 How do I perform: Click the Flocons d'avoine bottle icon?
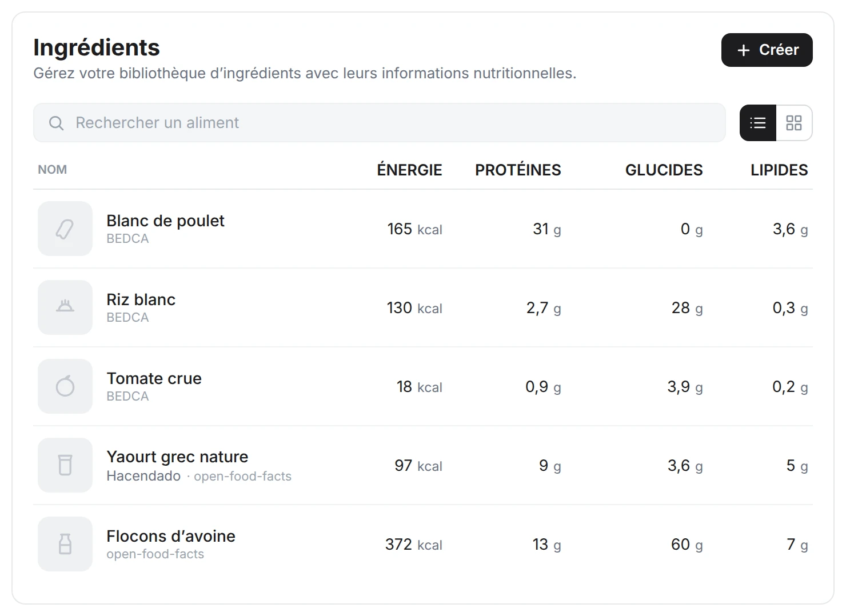[65, 544]
